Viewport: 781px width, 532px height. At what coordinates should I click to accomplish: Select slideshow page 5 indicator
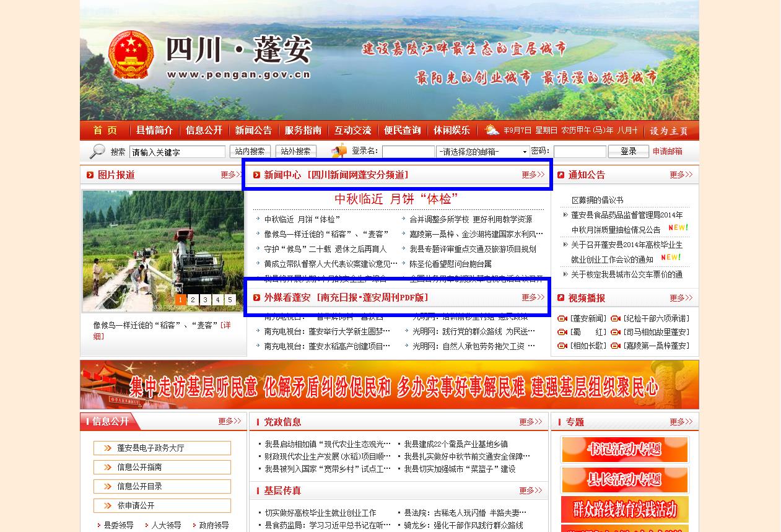pyautogui.click(x=230, y=300)
